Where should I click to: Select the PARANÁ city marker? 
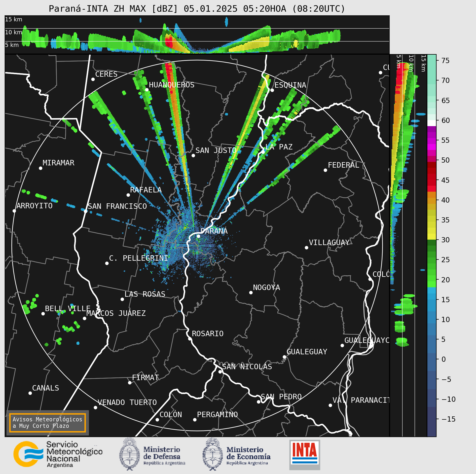click(198, 236)
